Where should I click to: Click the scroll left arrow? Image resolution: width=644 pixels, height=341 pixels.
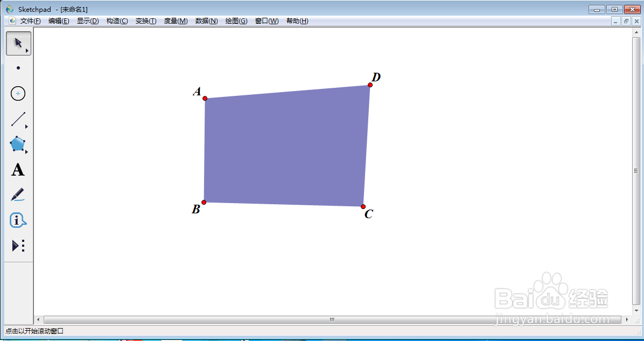[39, 319]
